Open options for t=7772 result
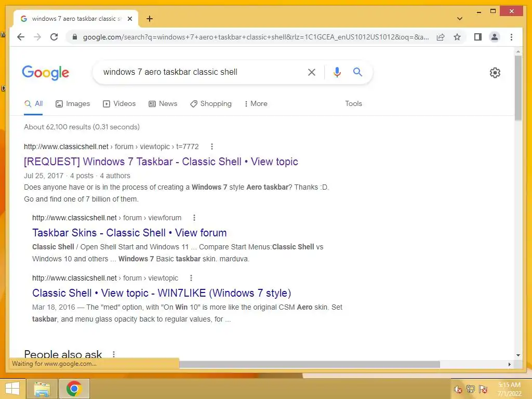The height and width of the screenshot is (399, 532). (212, 147)
